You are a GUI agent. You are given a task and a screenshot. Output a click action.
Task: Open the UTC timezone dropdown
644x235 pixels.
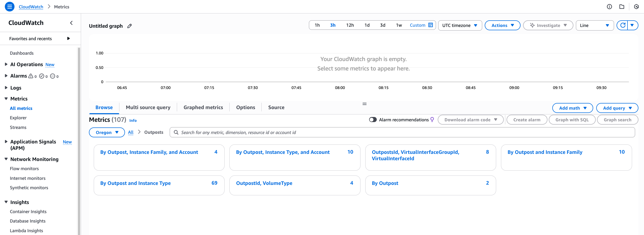tap(460, 25)
